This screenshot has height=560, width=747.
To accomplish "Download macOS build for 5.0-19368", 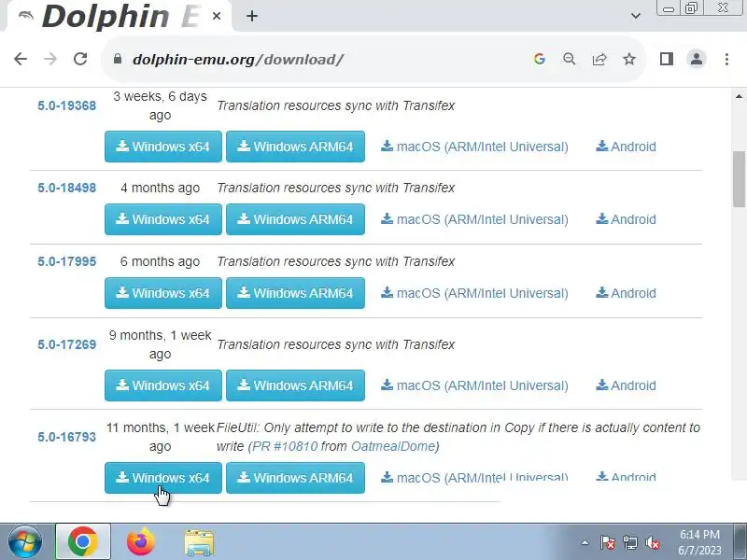I will [474, 147].
